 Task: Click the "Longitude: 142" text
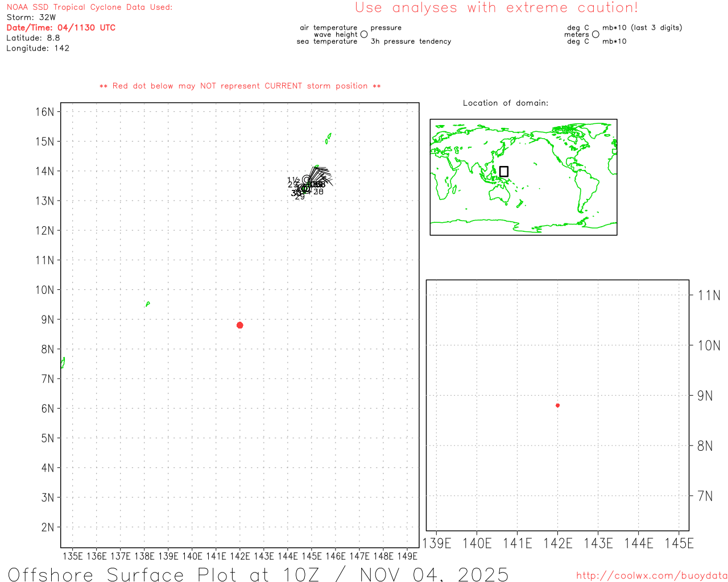point(38,48)
